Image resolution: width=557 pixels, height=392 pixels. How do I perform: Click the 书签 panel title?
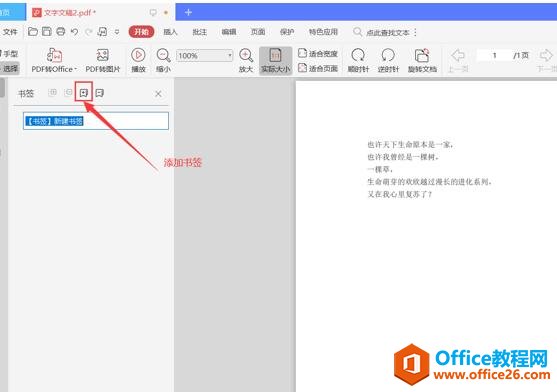click(26, 94)
